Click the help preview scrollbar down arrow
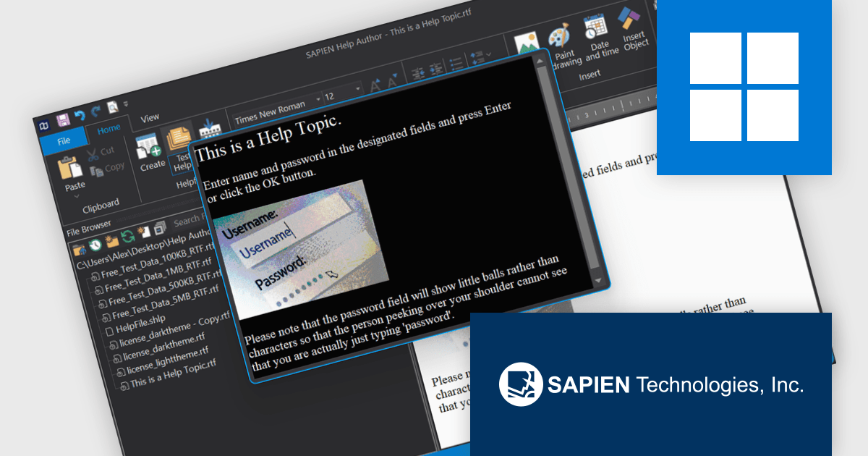868x456 pixels. [x=597, y=280]
